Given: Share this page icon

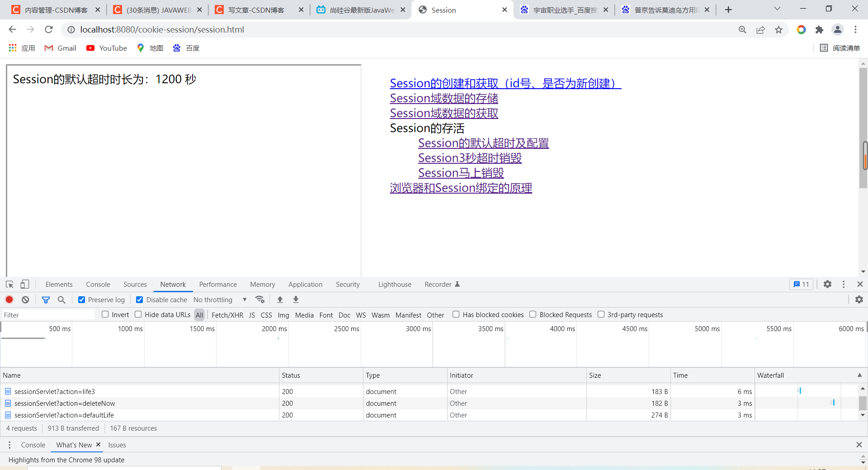Looking at the screenshot, I should [760, 29].
